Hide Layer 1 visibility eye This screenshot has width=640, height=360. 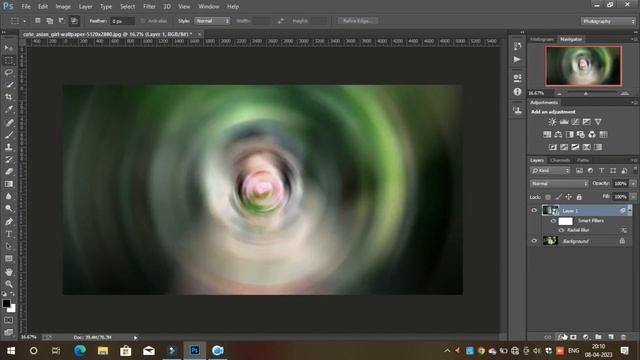coord(534,210)
